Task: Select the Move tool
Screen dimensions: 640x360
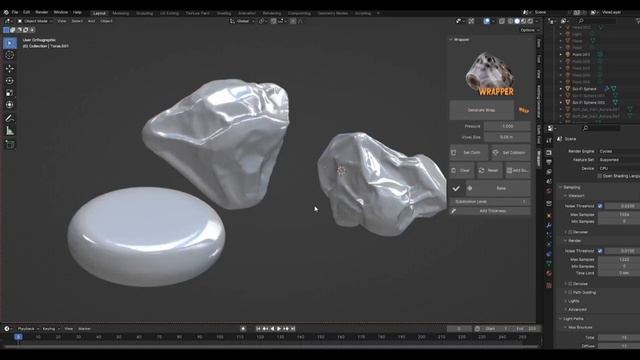Action: point(10,68)
